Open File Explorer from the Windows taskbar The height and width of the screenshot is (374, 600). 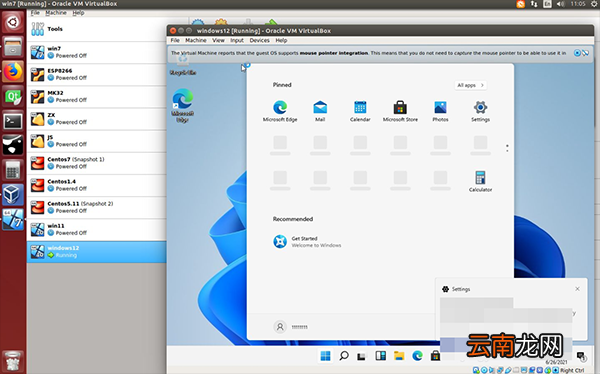pos(399,356)
